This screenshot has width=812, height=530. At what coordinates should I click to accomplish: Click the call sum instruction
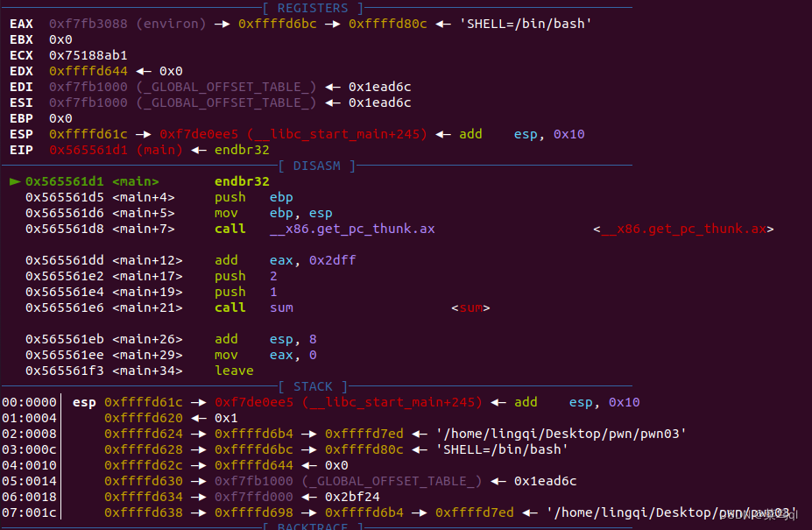[254, 307]
